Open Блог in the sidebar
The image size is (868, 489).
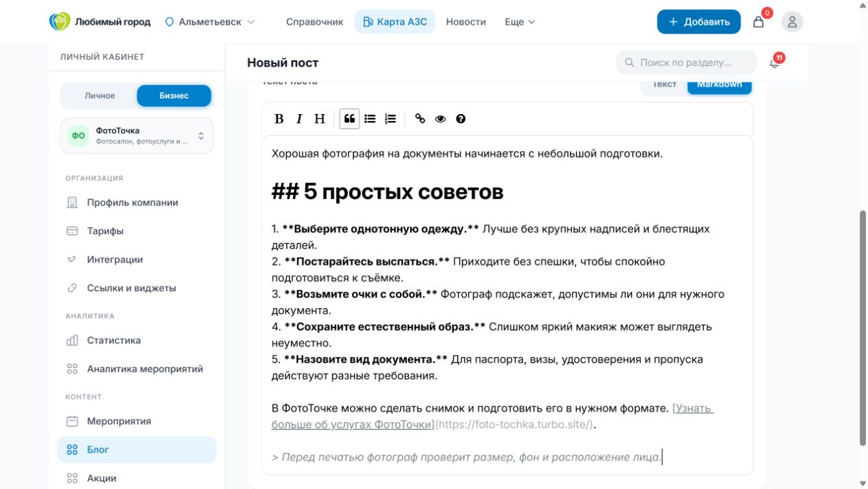137,450
